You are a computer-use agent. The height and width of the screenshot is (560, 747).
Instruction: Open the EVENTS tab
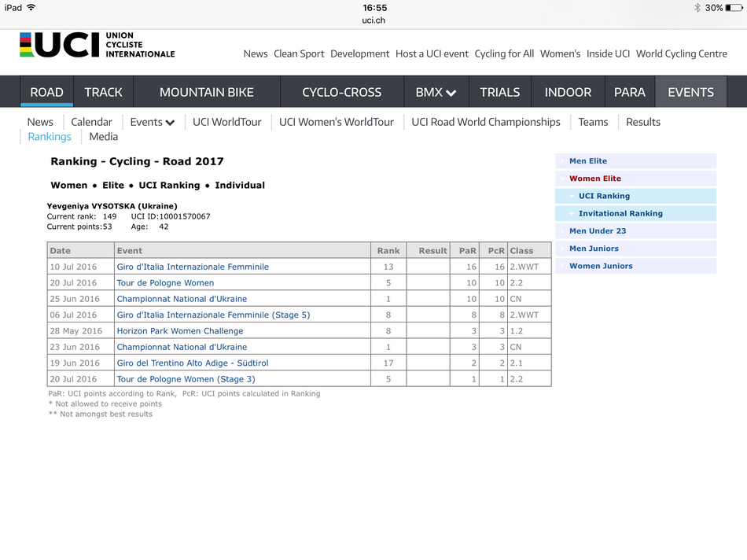[691, 92]
